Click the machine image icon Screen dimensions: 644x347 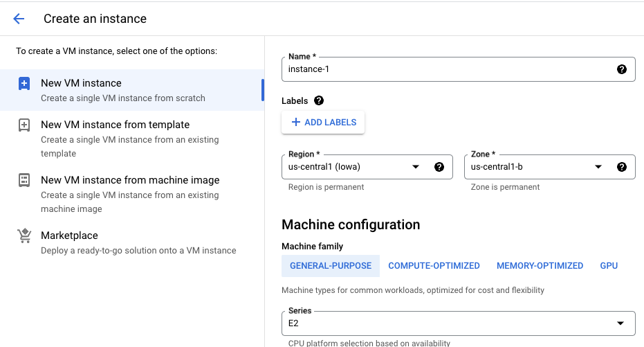pyautogui.click(x=24, y=181)
